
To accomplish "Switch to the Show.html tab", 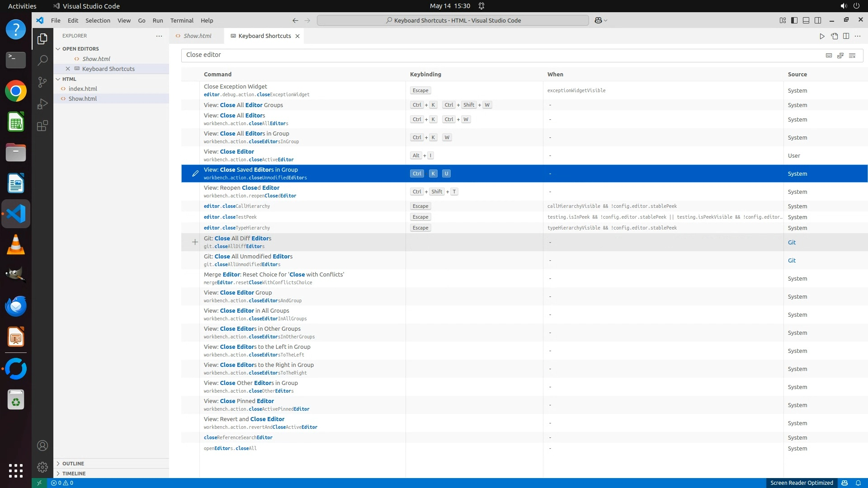I will coord(197,36).
